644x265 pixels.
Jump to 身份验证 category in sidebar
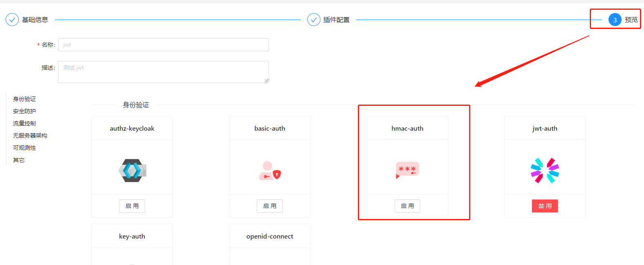24,99
